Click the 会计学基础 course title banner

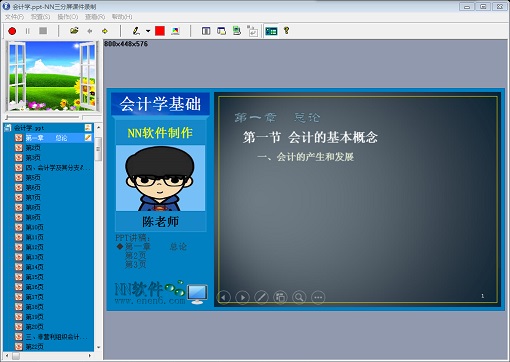point(160,104)
